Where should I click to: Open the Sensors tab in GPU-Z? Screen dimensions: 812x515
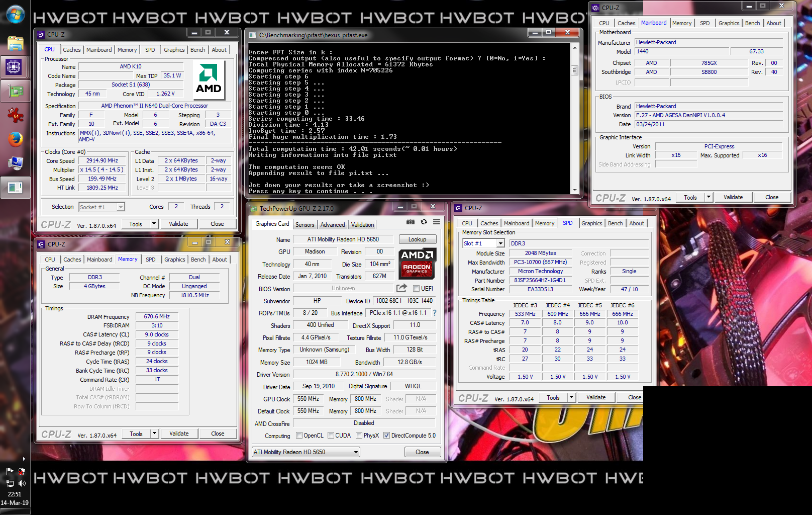304,225
